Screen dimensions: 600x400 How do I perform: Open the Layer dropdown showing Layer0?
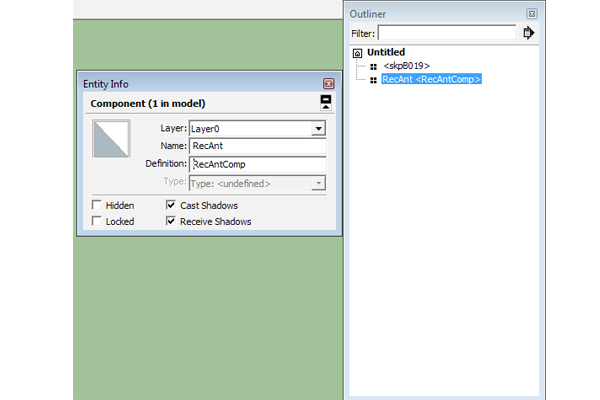coord(318,128)
